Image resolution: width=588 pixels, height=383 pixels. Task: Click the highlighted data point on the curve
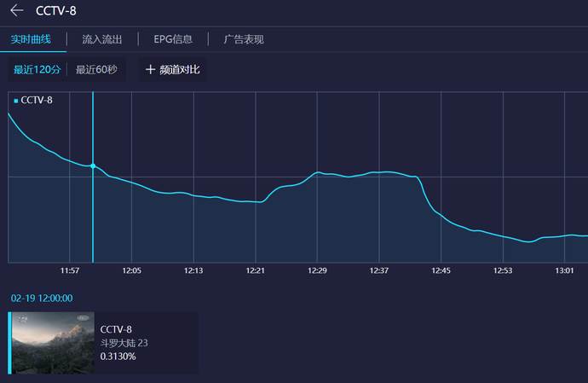click(93, 166)
